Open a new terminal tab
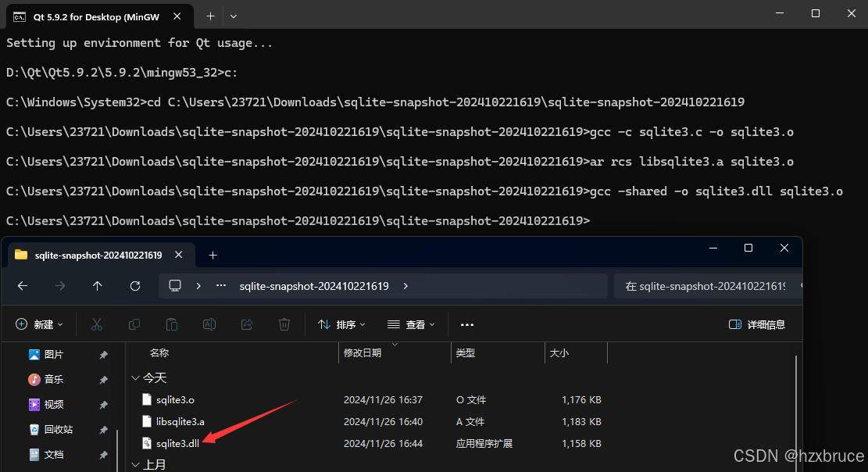The image size is (868, 472). (x=210, y=16)
